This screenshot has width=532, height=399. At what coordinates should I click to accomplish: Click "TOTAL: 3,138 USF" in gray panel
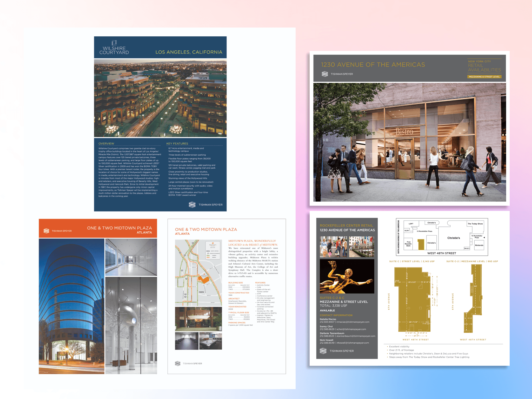(x=333, y=306)
